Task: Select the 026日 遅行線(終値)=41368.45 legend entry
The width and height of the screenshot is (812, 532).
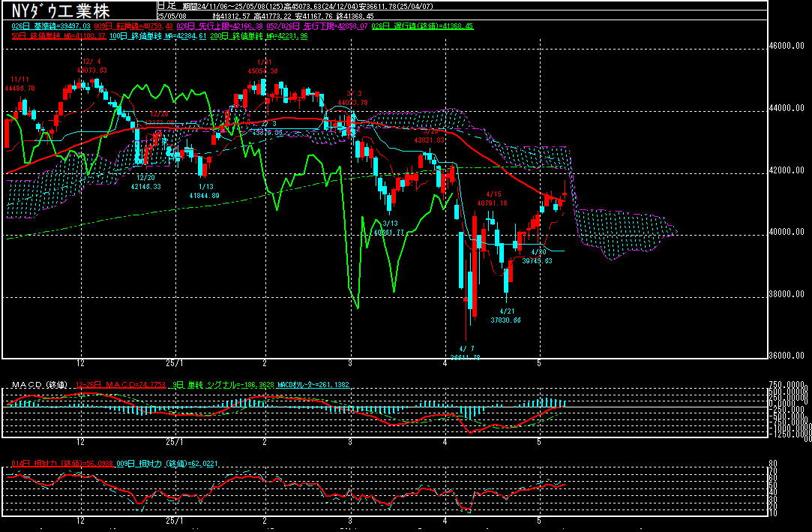Action: (x=423, y=26)
